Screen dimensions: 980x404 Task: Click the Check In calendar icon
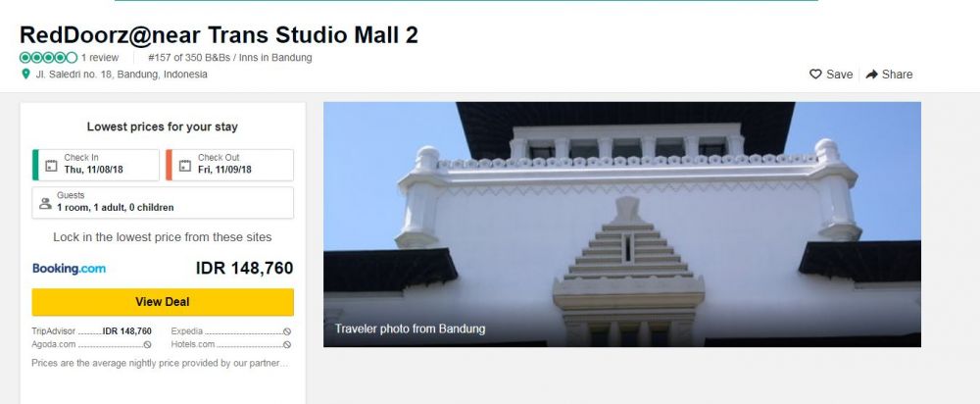pos(51,166)
